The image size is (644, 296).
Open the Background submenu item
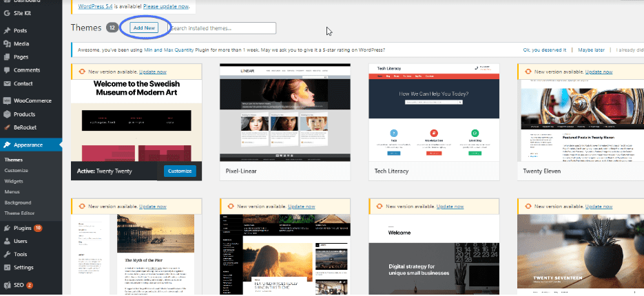[x=18, y=202]
